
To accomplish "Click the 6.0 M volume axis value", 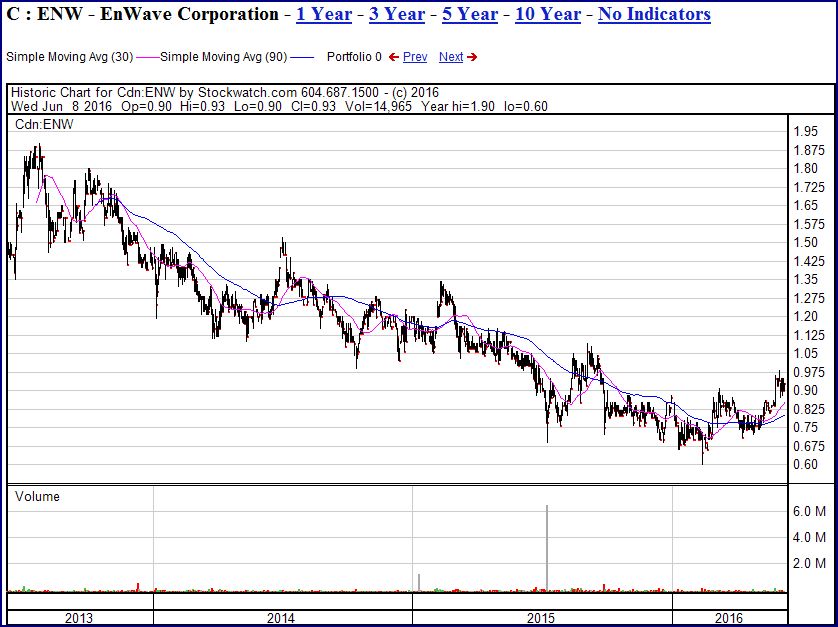I will click(x=810, y=512).
